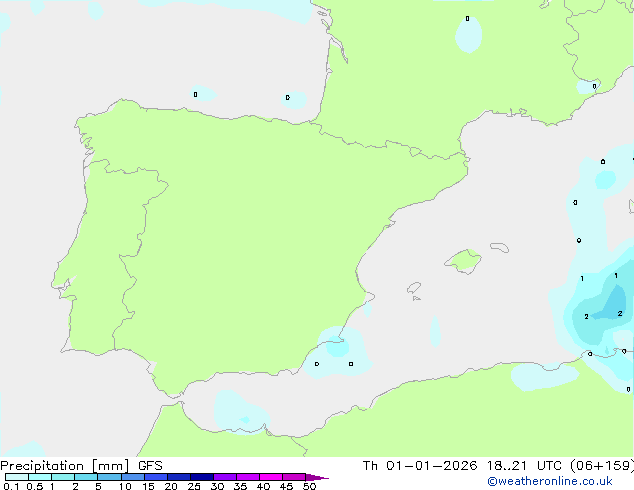Click the legend arrow tip beyond 50

click(317, 477)
